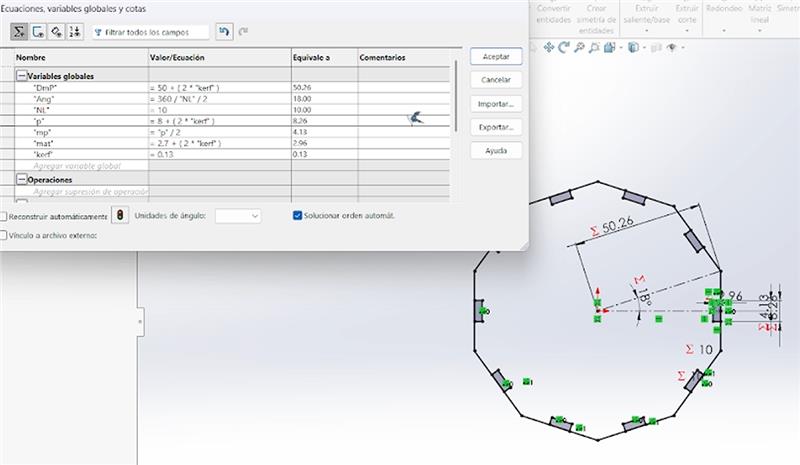Click the Crear simetría de entidades tool
The width and height of the screenshot is (800, 465).
(x=596, y=19)
